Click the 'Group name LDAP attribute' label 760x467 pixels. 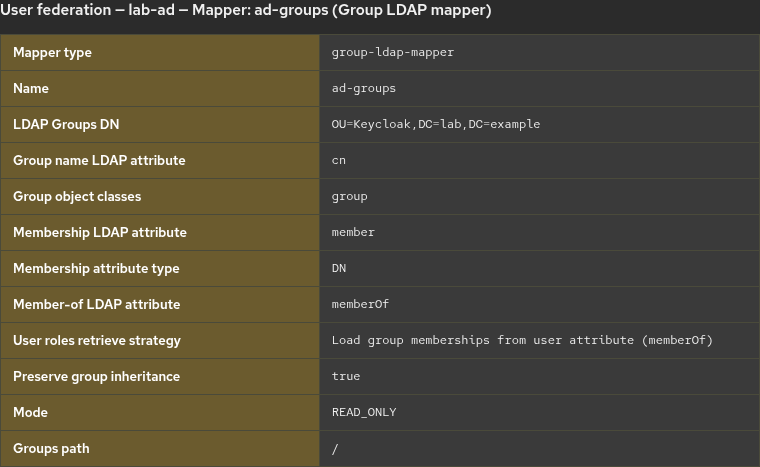[99, 161]
